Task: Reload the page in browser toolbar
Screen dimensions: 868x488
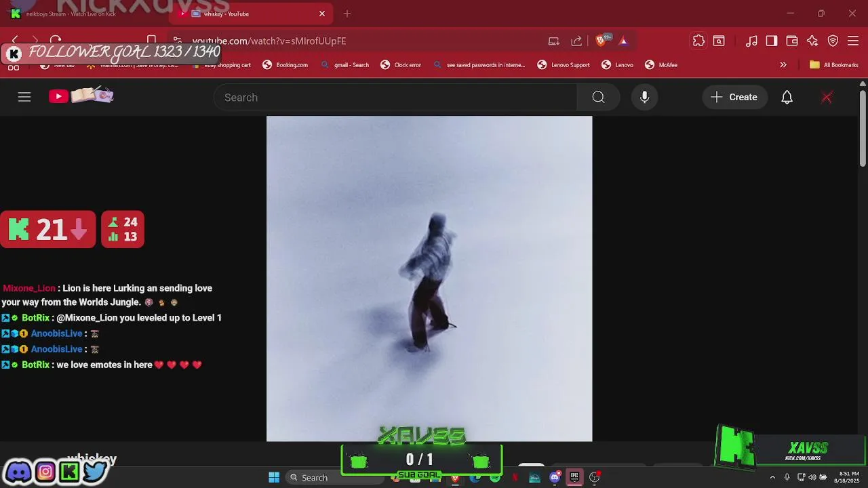Action: [56, 41]
